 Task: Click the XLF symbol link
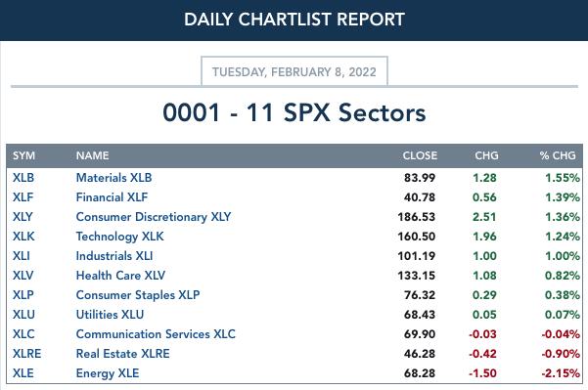pyautogui.click(x=23, y=197)
